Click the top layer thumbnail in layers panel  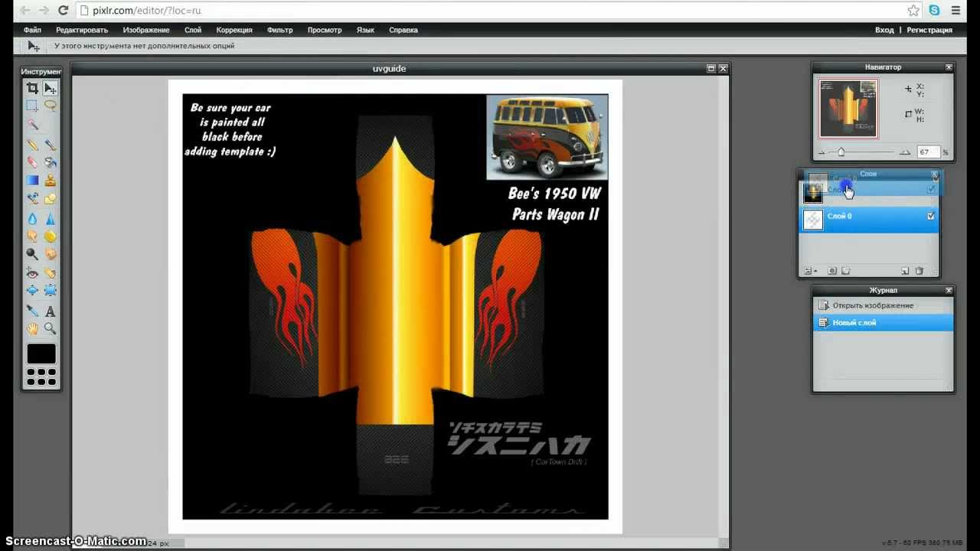812,193
